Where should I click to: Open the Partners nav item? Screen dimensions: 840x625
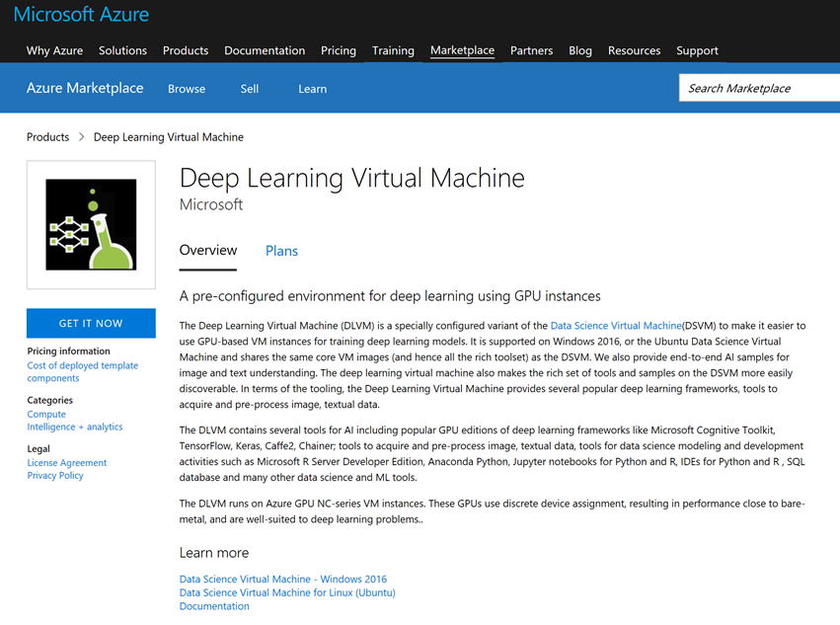pos(531,50)
